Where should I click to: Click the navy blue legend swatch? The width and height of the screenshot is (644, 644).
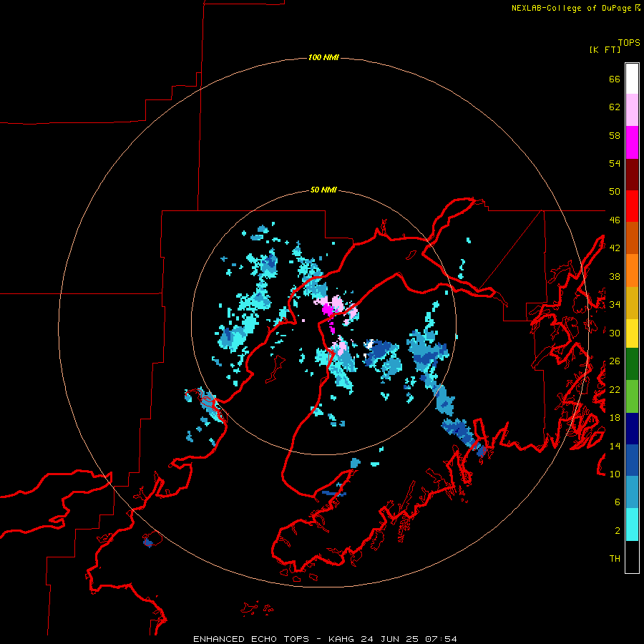[x=632, y=429]
